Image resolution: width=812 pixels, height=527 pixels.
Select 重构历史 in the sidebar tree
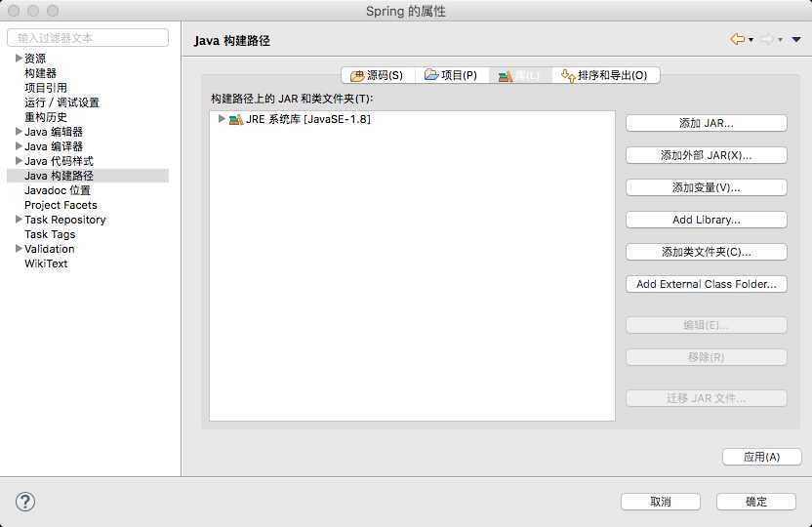coord(46,117)
